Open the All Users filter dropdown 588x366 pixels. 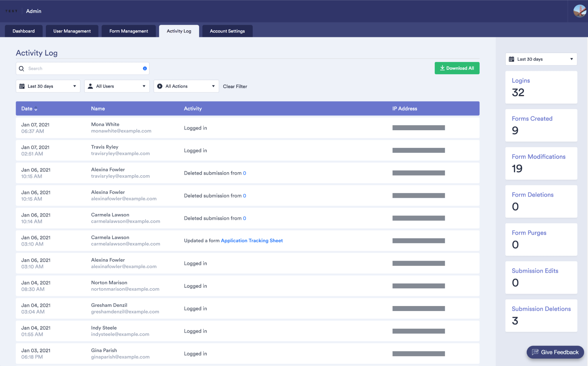coord(117,86)
